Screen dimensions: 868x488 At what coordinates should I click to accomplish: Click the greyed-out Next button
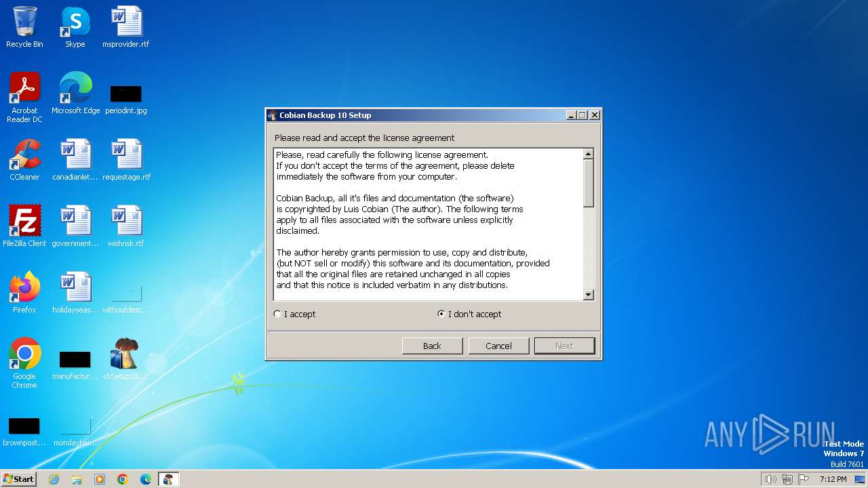coord(564,346)
